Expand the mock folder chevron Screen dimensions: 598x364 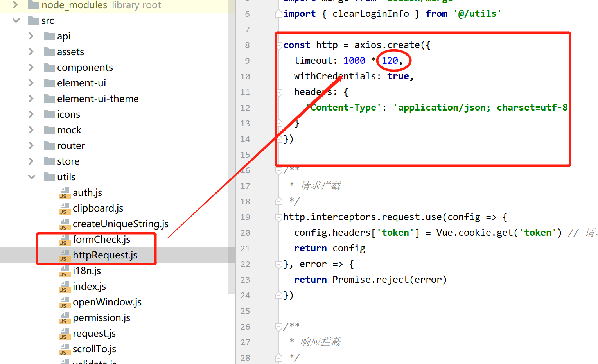[x=31, y=130]
